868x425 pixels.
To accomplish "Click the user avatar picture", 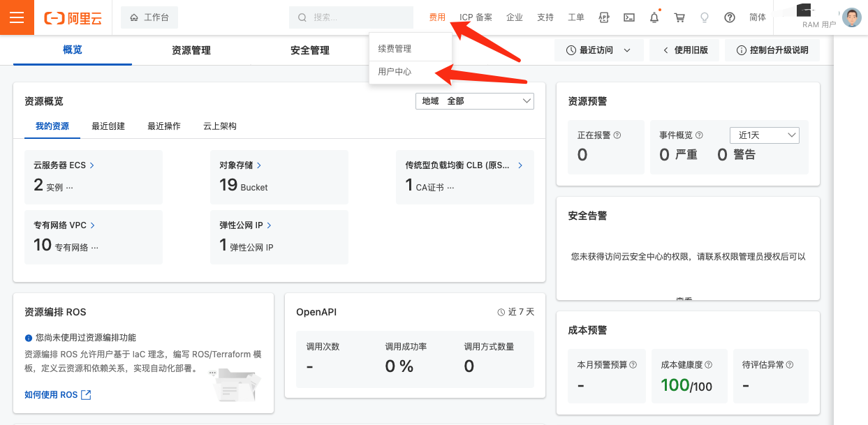I will [x=851, y=17].
